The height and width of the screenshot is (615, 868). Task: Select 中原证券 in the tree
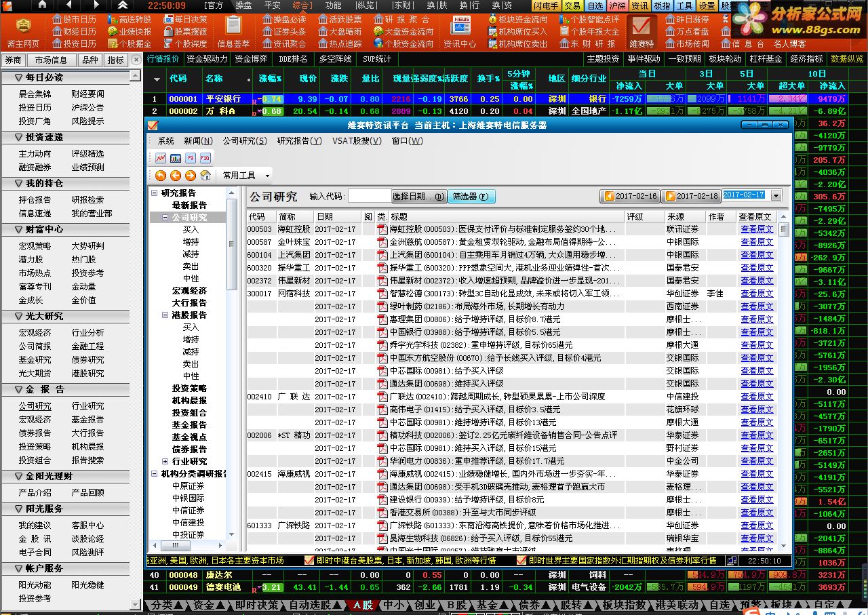pos(188,486)
